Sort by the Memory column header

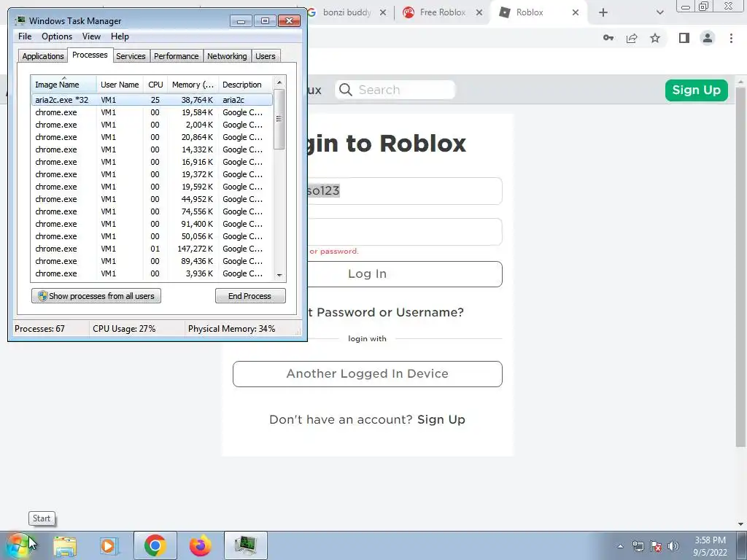click(193, 85)
